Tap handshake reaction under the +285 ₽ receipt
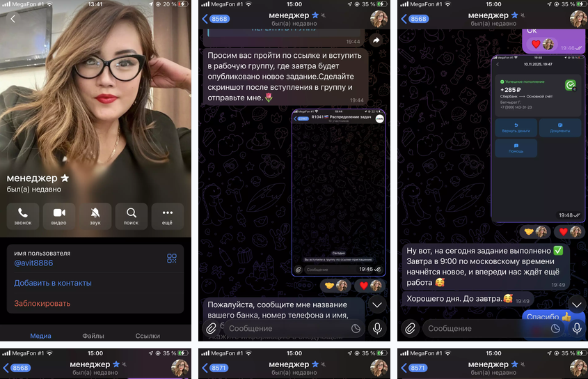Viewport: 588px width, 379px height. click(x=535, y=232)
